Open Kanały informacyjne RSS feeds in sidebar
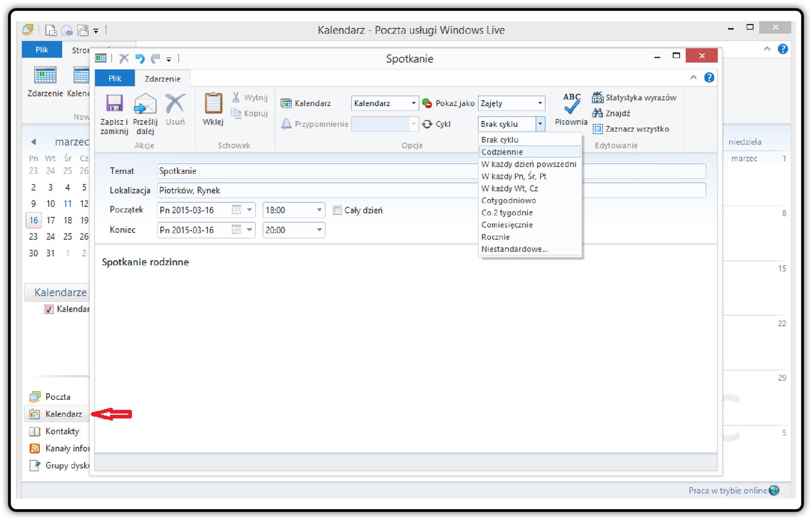The image size is (812, 520). click(59, 448)
